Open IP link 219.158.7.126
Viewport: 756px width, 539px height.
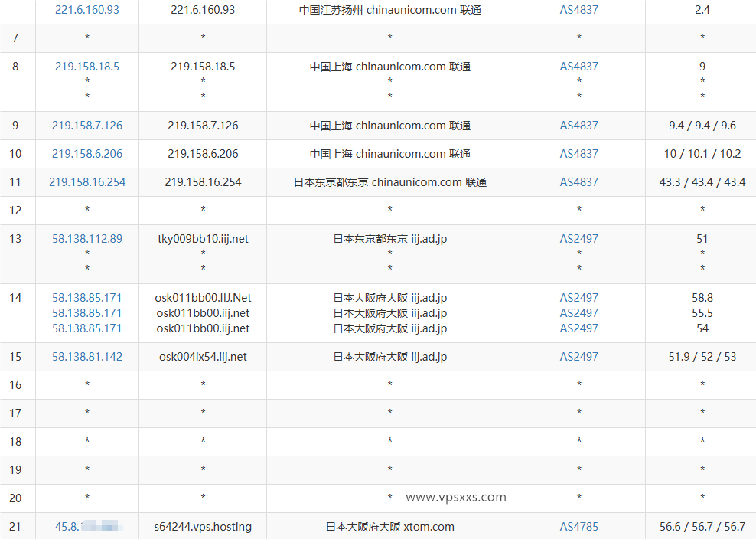[87, 126]
